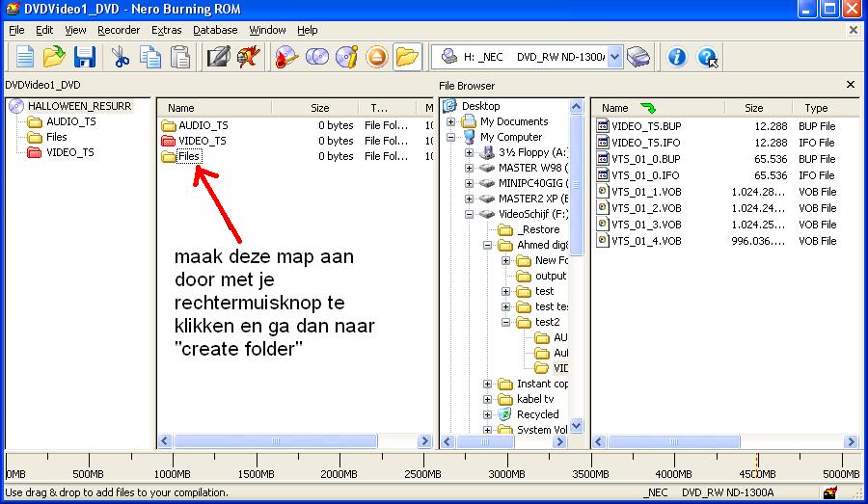Screen dimensions: 868x504
Task: Open the Database menu
Action: point(215,30)
